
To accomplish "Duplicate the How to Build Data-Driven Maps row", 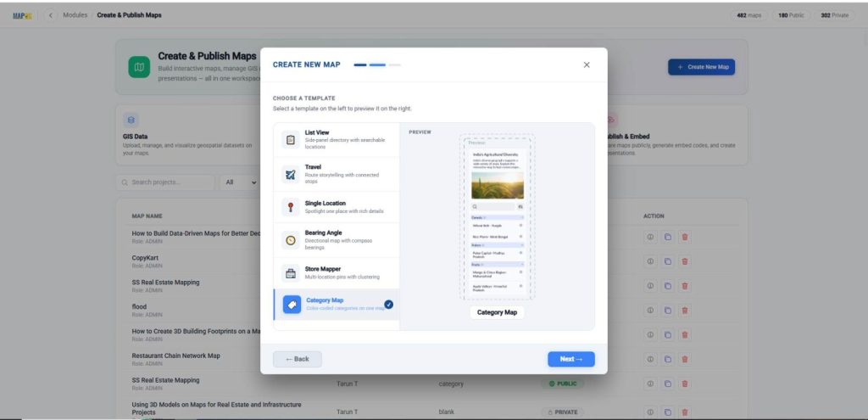I will click(x=668, y=237).
